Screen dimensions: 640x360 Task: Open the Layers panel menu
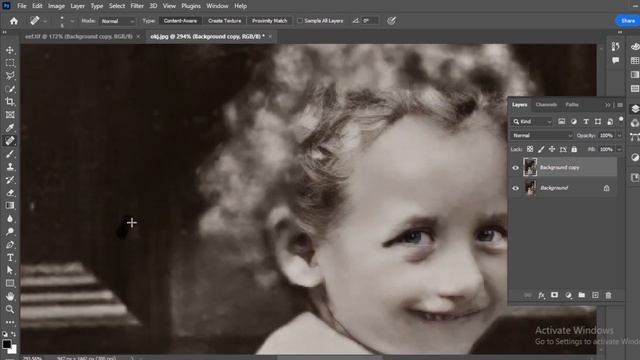(620, 105)
